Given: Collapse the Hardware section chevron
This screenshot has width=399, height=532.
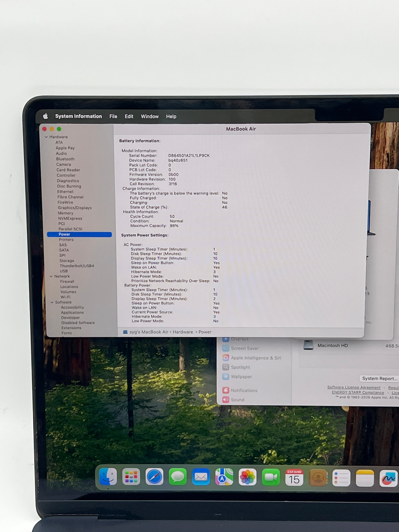Looking at the screenshot, I should tap(46, 137).
